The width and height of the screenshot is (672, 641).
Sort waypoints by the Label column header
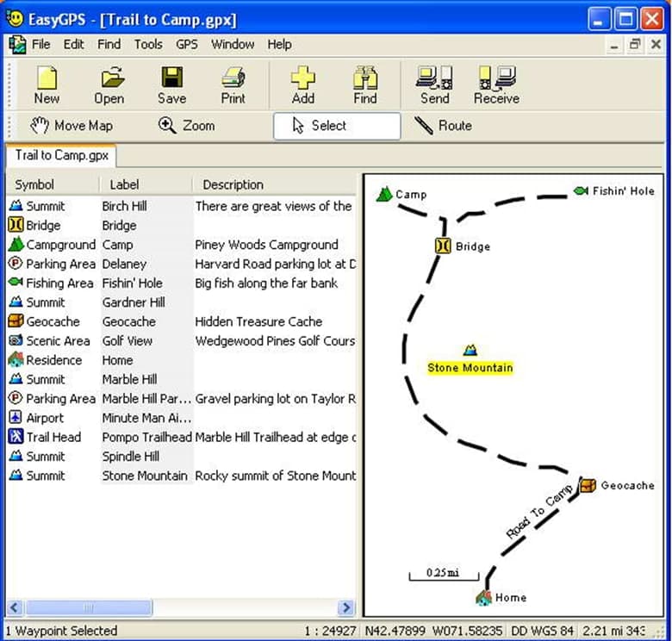click(124, 184)
